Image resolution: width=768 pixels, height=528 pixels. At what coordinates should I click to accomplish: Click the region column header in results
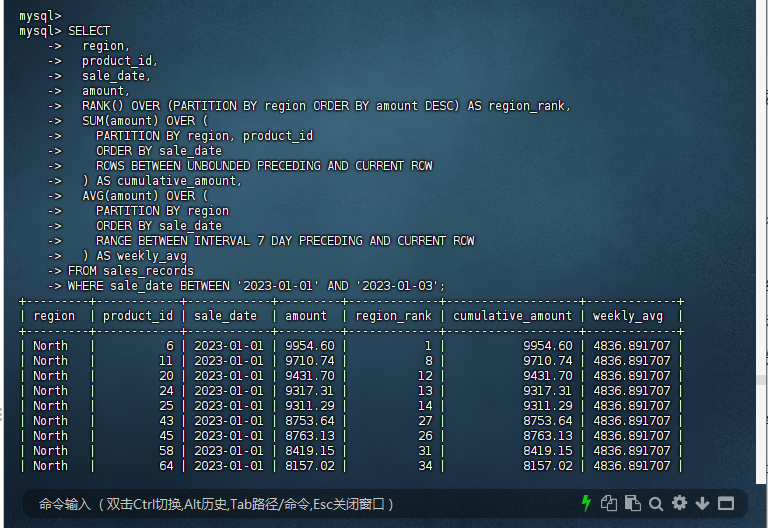click(54, 316)
